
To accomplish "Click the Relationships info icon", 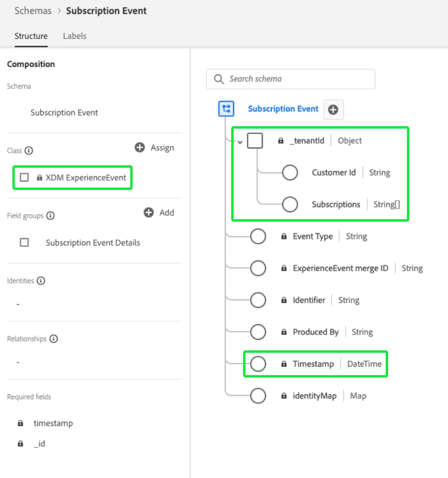I will [53, 339].
